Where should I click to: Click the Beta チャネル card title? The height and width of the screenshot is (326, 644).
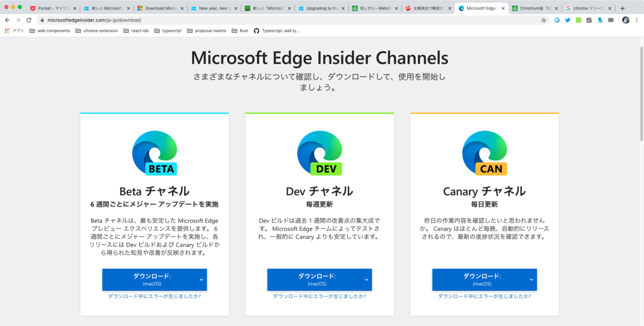155,191
